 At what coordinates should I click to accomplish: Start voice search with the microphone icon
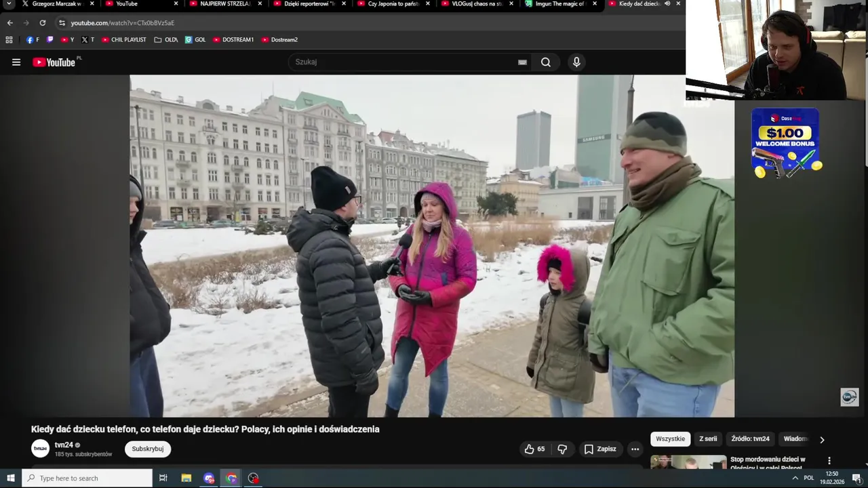[x=576, y=62]
